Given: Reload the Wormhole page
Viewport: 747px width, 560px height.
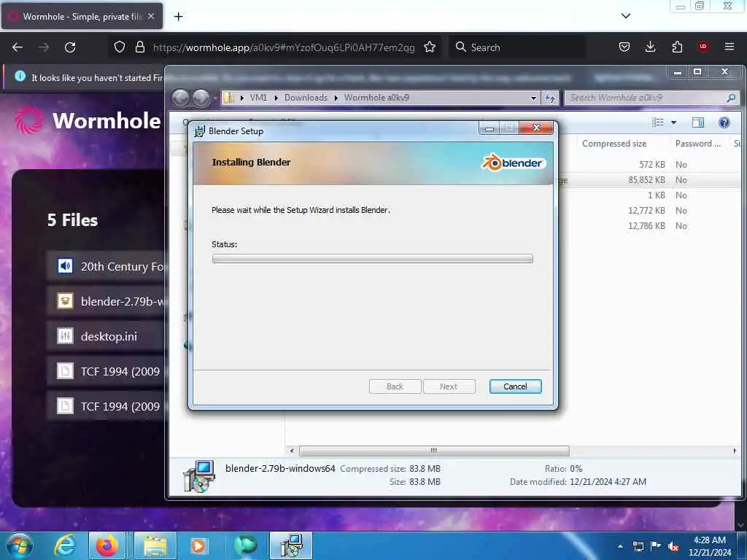Looking at the screenshot, I should pos(70,47).
